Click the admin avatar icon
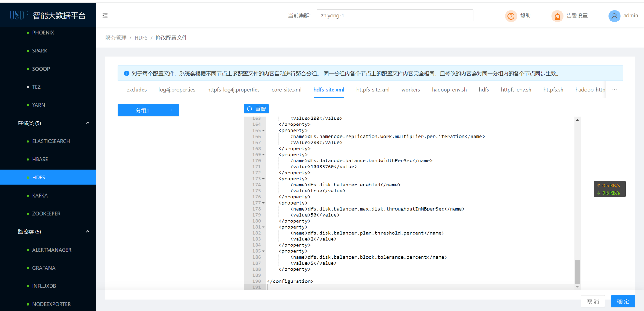 click(614, 16)
